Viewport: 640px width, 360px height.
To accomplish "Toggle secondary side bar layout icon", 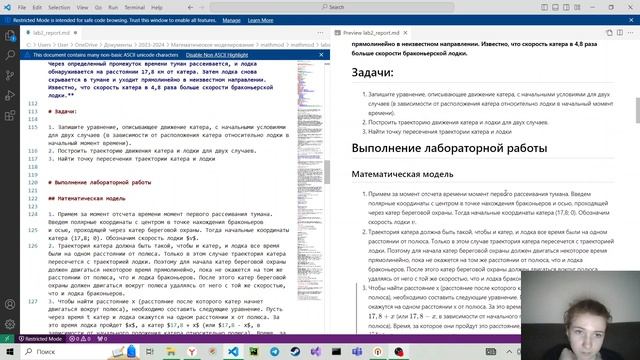I will point(566,7).
